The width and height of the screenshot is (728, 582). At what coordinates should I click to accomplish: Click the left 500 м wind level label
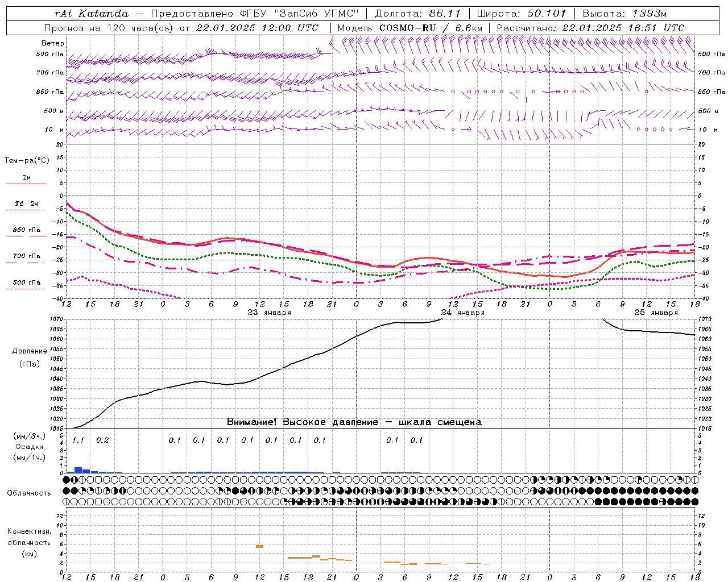(x=55, y=111)
